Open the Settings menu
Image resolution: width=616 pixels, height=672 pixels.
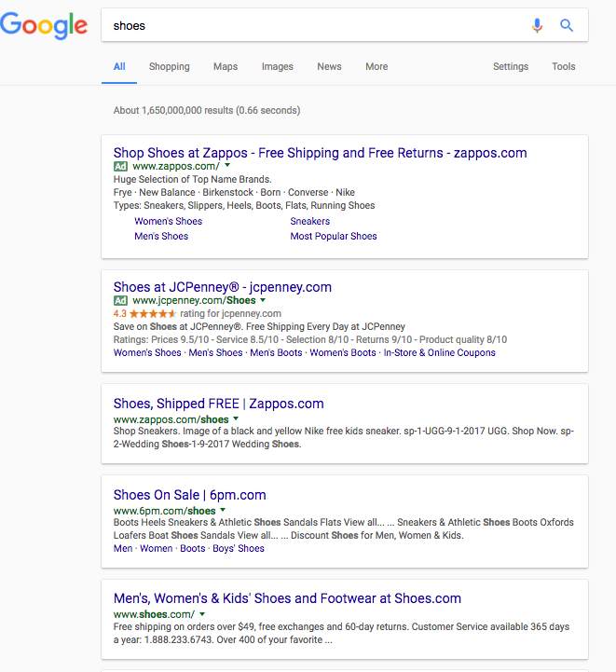[x=511, y=66]
